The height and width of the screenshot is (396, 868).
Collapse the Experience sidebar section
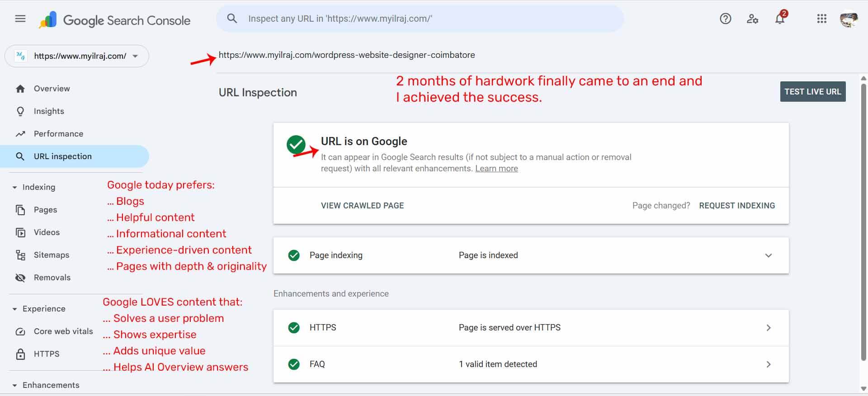tap(15, 309)
